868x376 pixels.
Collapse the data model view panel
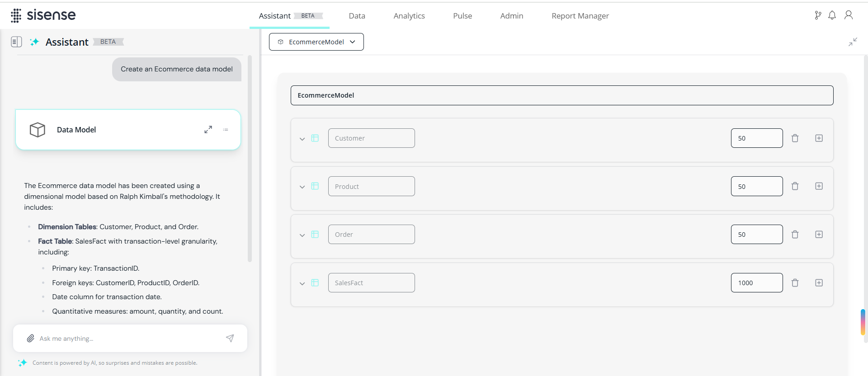[x=853, y=42]
